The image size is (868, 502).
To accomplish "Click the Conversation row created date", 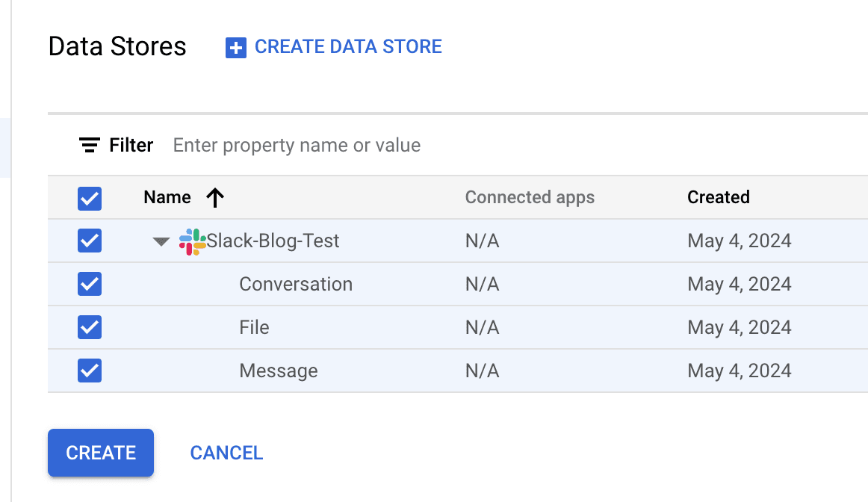I will 740,284.
